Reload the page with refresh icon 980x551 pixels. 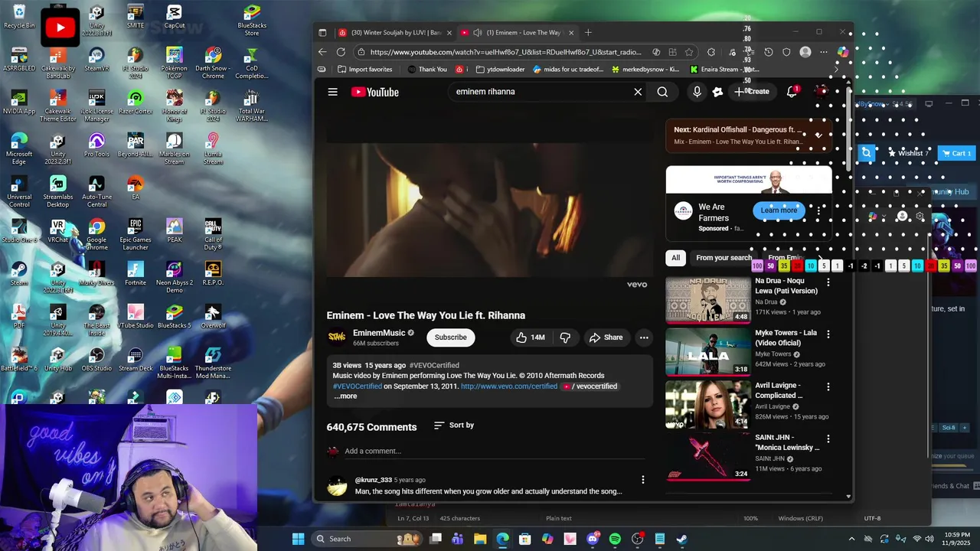(341, 52)
